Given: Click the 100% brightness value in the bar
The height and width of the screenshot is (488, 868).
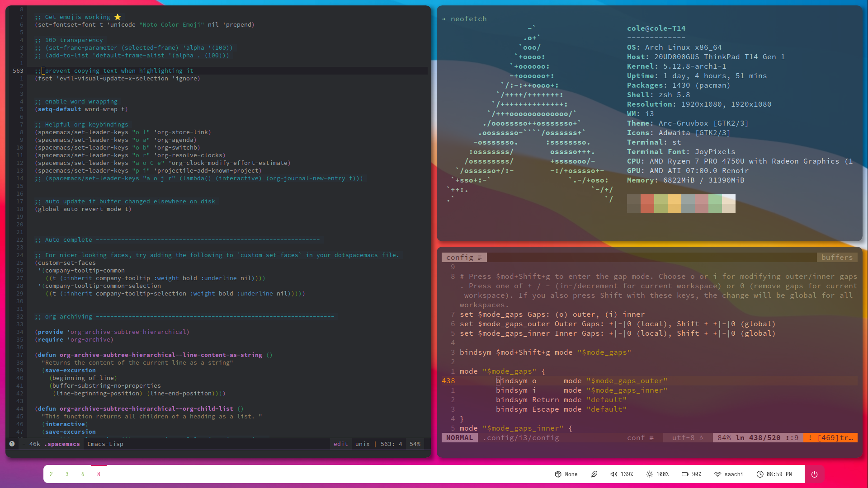Looking at the screenshot, I should [x=663, y=474].
